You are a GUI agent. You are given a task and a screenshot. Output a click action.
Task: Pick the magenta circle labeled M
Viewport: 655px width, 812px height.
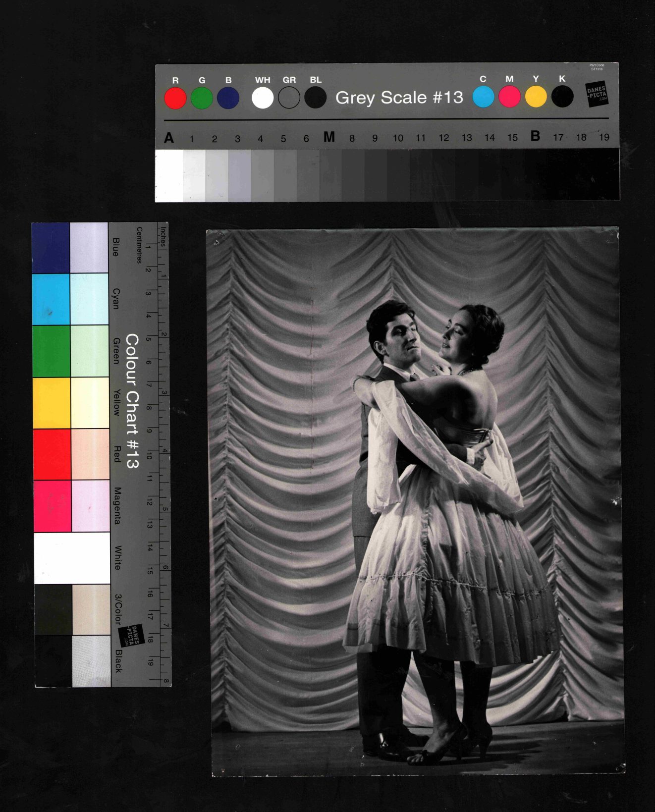(509, 97)
